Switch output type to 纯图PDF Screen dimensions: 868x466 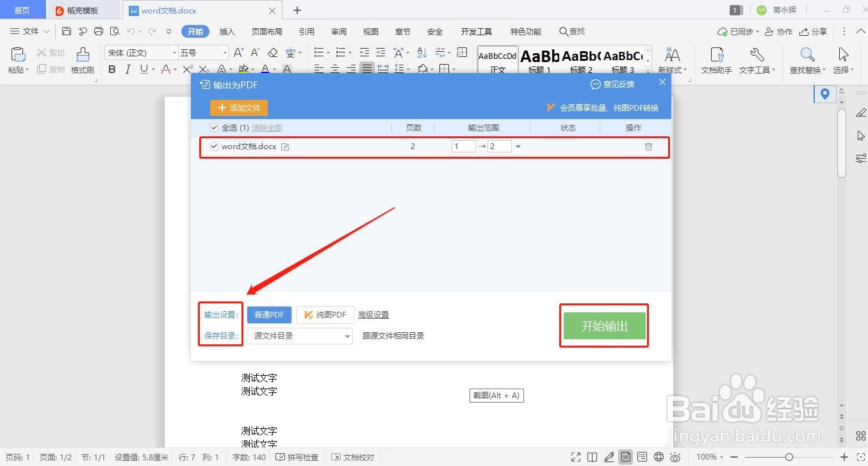[x=324, y=314]
